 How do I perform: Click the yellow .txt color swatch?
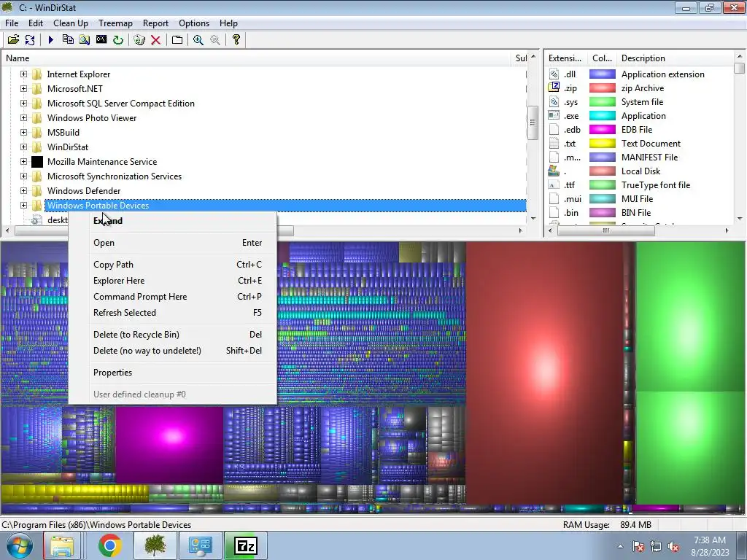[602, 144]
